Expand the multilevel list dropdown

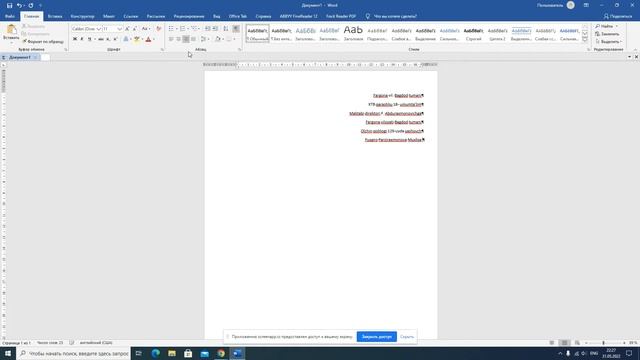(199, 29)
